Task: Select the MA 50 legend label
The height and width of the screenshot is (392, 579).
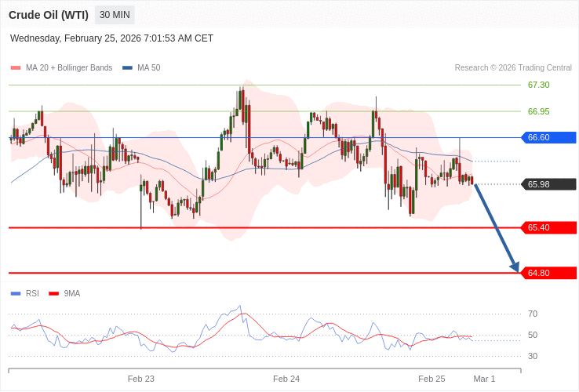Action: tap(149, 68)
